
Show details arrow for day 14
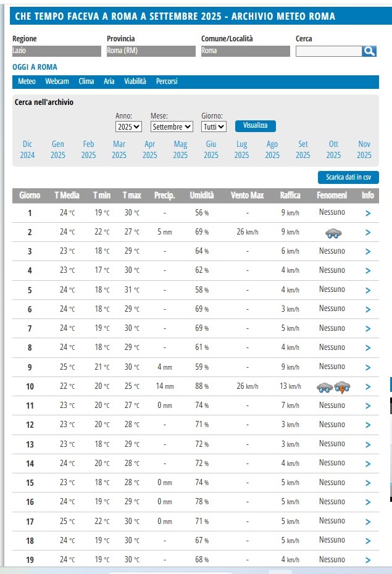point(368,464)
